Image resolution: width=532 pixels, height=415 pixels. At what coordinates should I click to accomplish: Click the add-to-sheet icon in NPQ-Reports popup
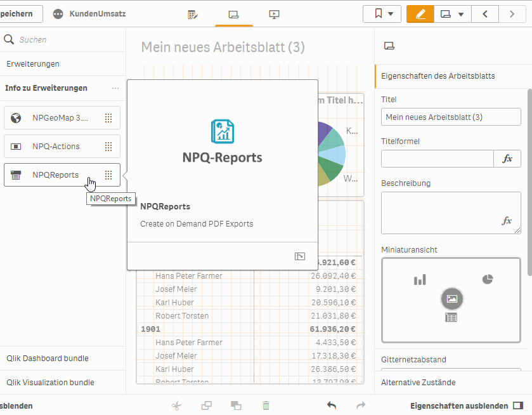pos(299,256)
